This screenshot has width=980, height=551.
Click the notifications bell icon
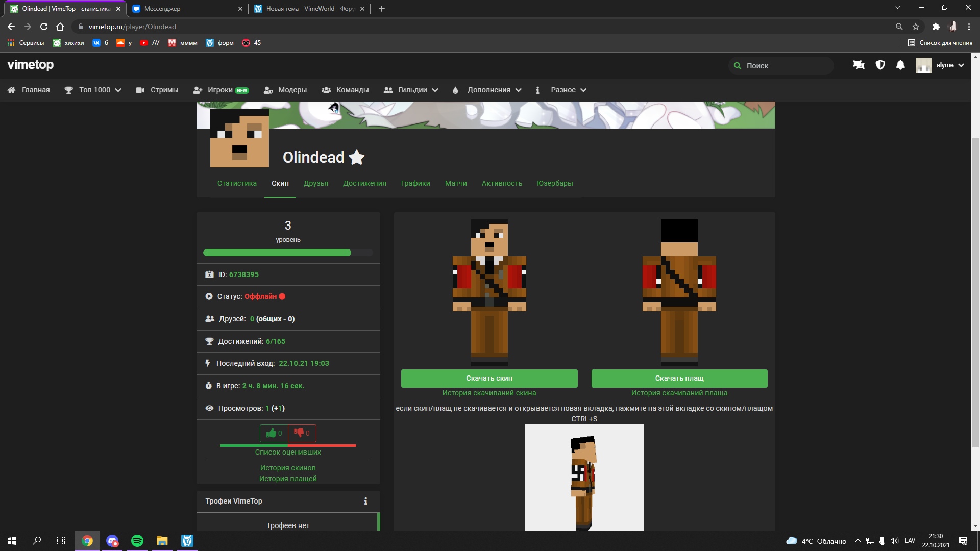[900, 65]
